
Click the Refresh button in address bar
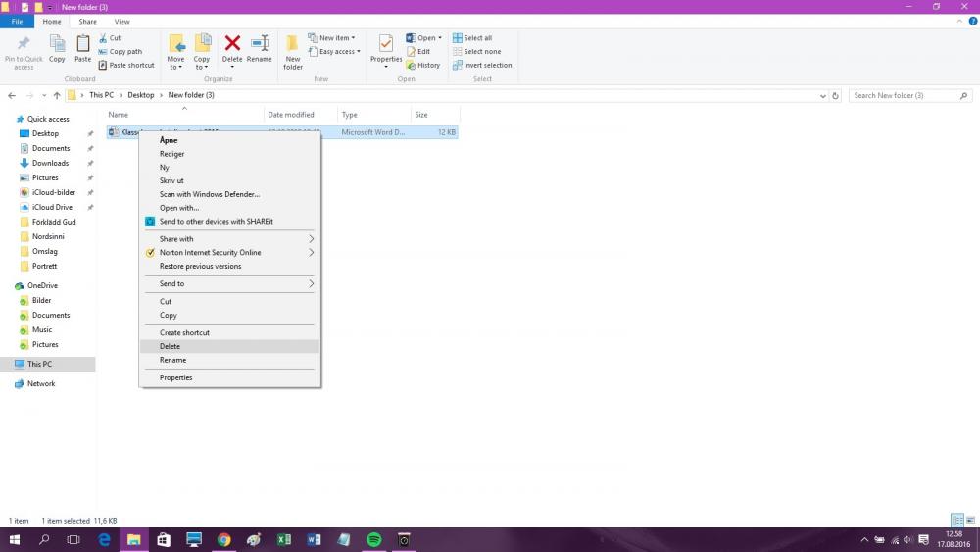click(835, 96)
